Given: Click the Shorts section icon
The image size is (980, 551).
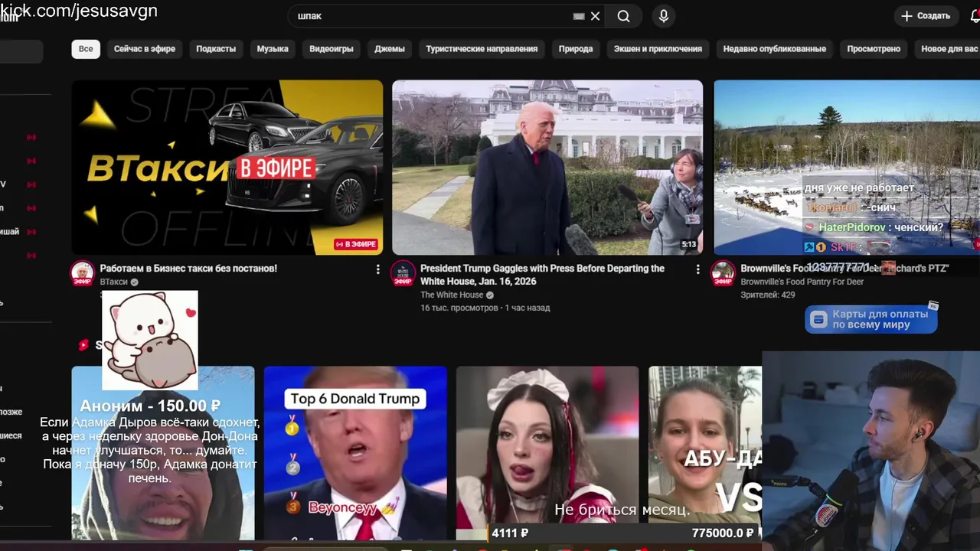Looking at the screenshot, I should click(x=83, y=345).
